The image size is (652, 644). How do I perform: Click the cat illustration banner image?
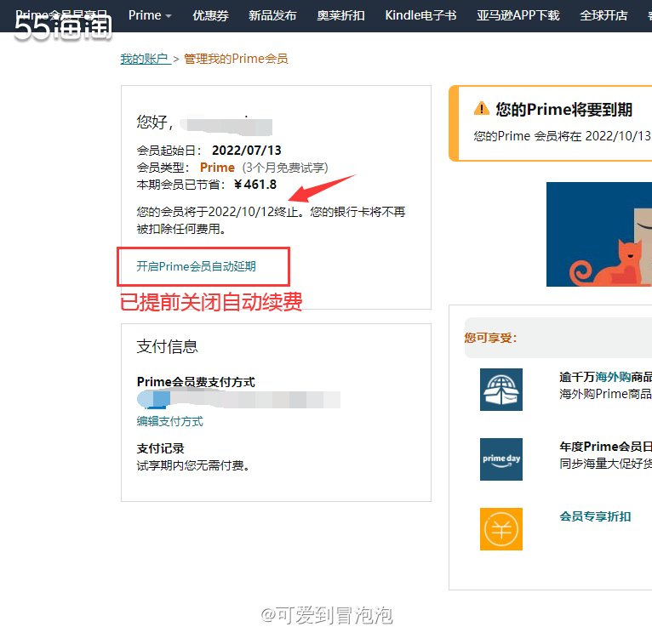(599, 234)
